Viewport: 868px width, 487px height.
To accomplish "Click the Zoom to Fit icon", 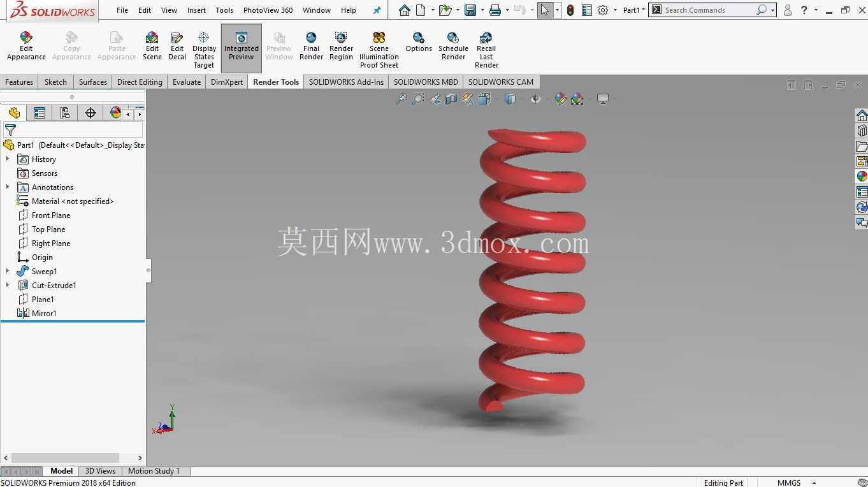I will (x=401, y=99).
